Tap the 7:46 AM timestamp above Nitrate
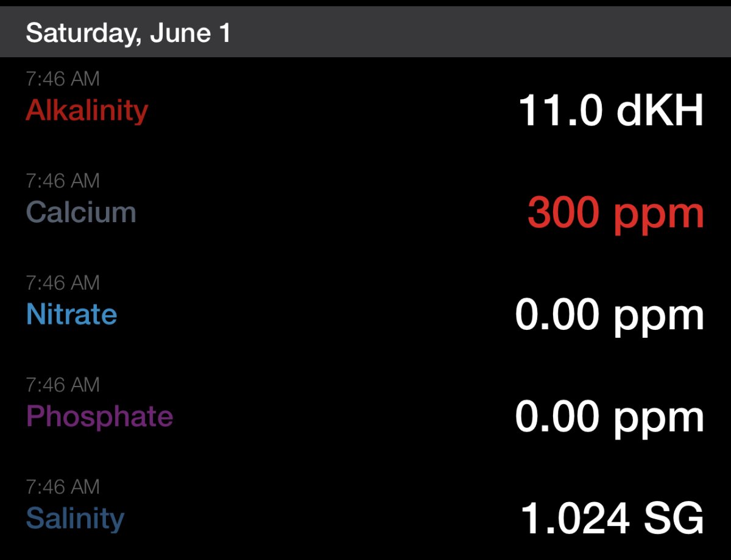The height and width of the screenshot is (560, 731). tap(62, 283)
